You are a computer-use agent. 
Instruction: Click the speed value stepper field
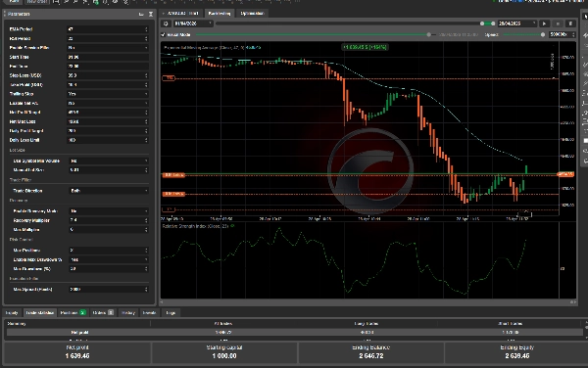tap(563, 35)
